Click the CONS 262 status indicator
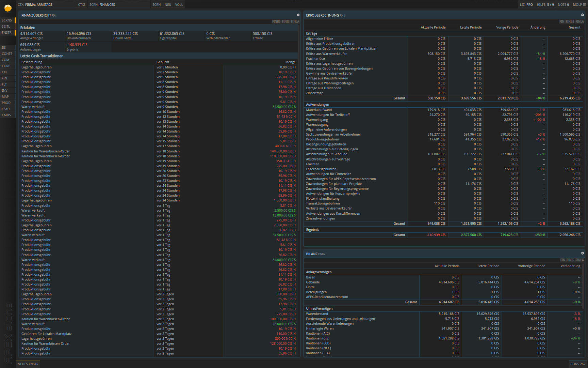 coord(578,364)
